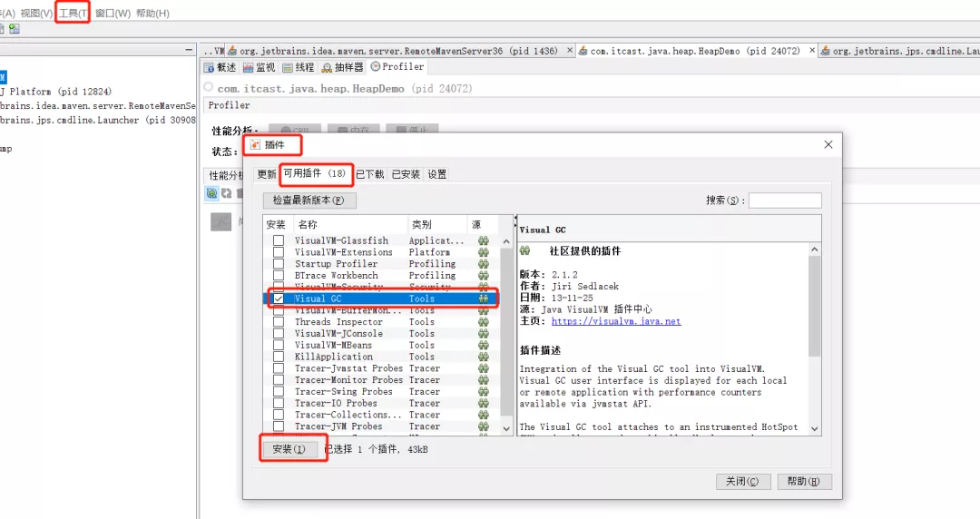This screenshot has width=980, height=519.
Task: Click the main toolbar icon below the menus
Action: 14,29
